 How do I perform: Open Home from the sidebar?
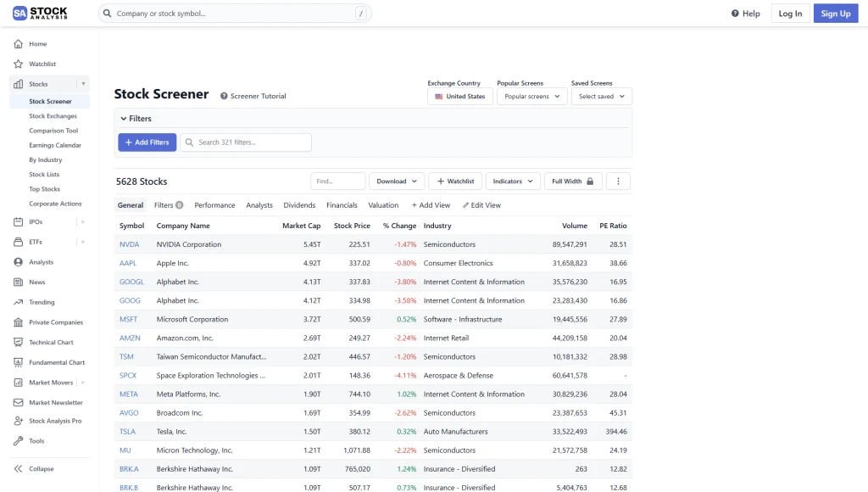pos(37,44)
